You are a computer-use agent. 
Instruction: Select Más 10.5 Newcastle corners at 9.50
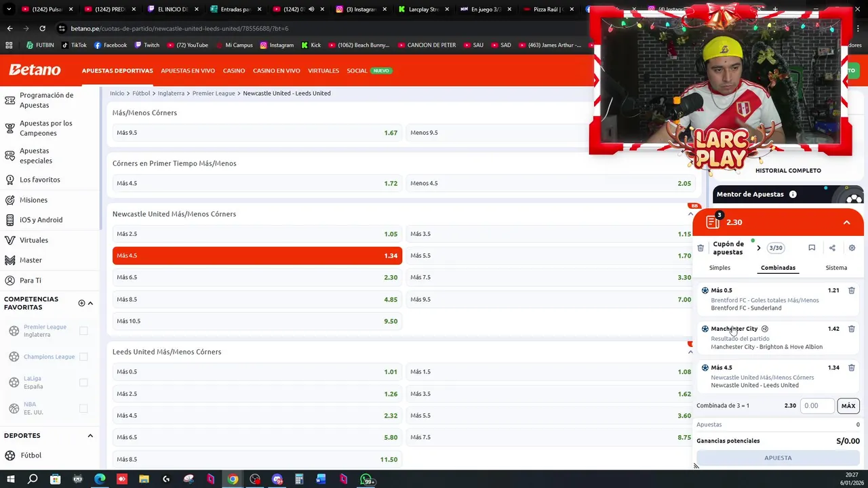(257, 321)
